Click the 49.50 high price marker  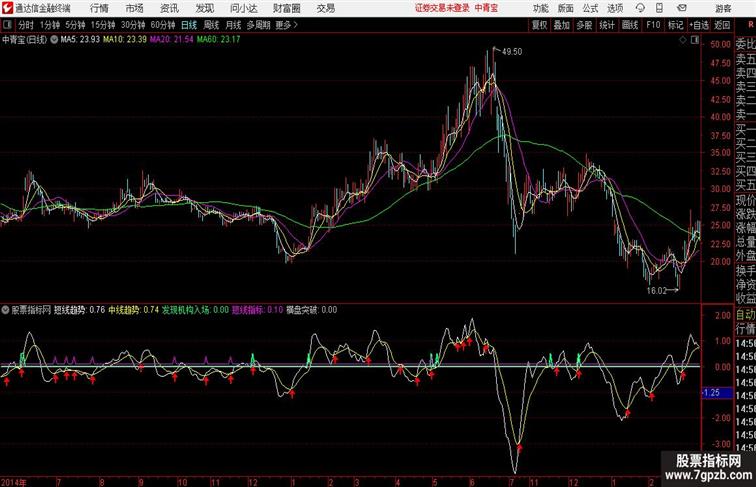(x=512, y=52)
